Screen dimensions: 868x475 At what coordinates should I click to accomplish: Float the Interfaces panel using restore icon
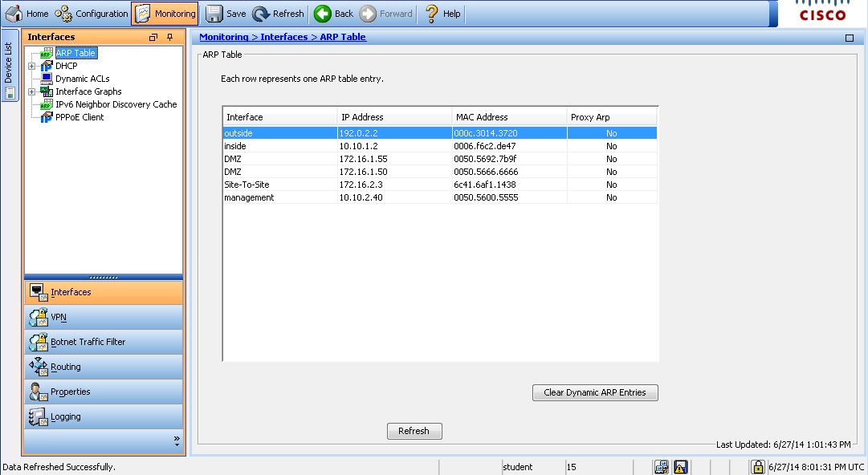click(153, 38)
